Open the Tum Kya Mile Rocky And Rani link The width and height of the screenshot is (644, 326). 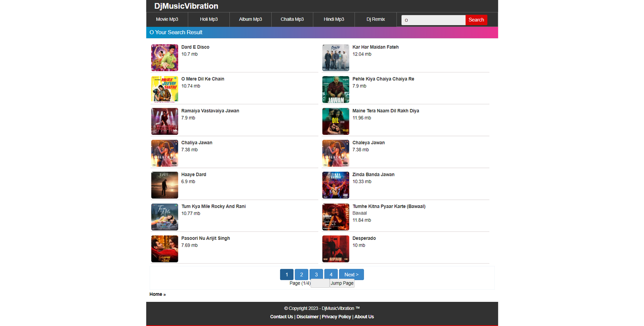[213, 206]
